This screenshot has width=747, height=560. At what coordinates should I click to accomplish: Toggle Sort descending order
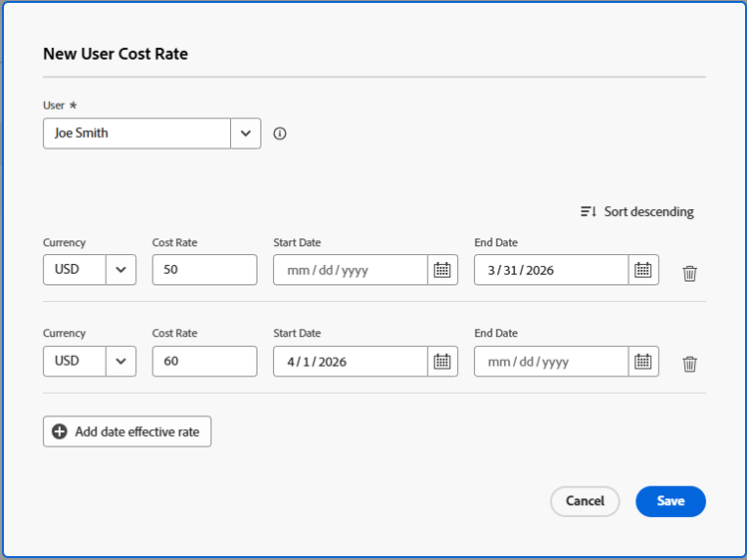(x=637, y=211)
